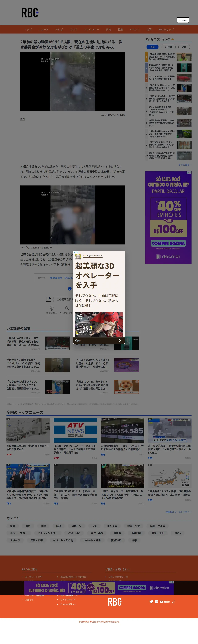Open the 全国のニューストップへ link
The width and height of the screenshot is (198, 644).
point(179,512)
